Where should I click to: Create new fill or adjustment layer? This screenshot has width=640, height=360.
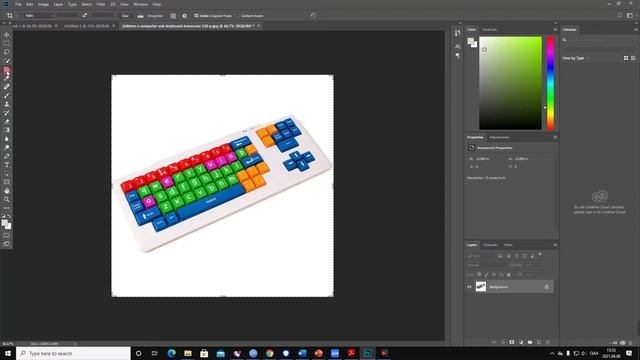point(521,342)
